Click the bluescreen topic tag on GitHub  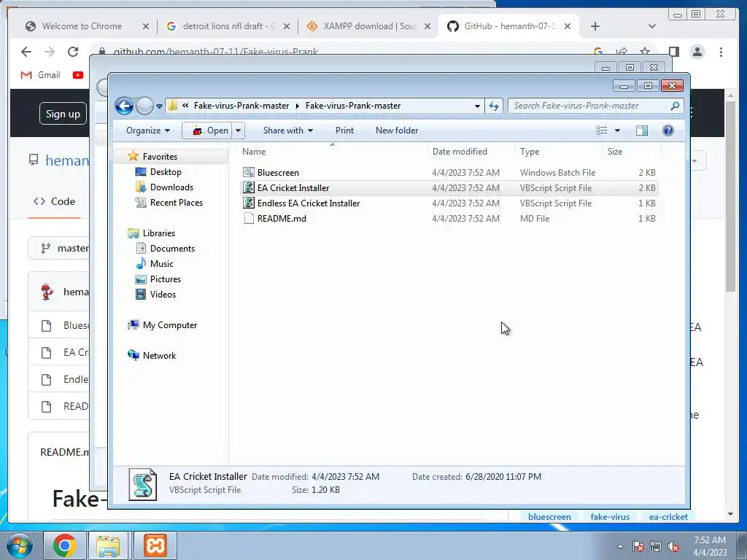point(549,517)
